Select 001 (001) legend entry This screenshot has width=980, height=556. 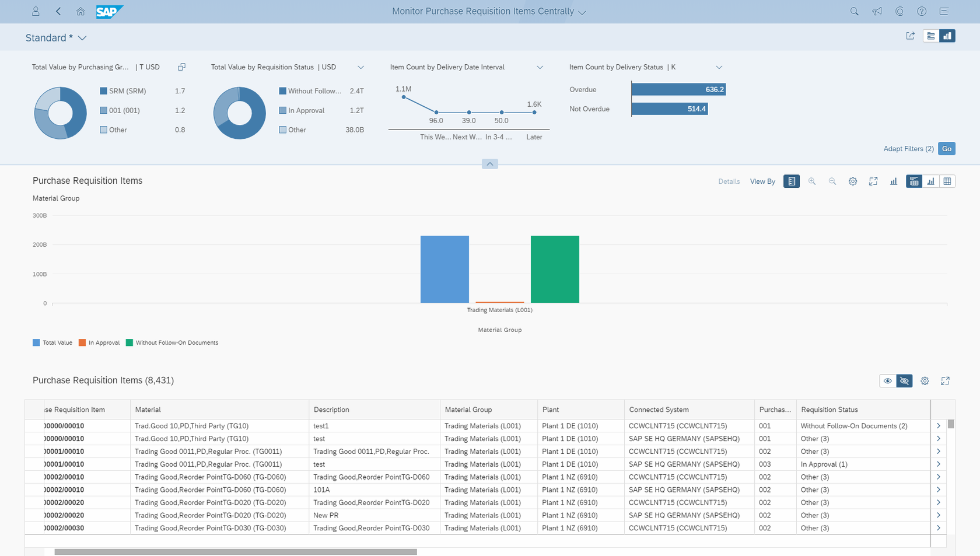143,110
